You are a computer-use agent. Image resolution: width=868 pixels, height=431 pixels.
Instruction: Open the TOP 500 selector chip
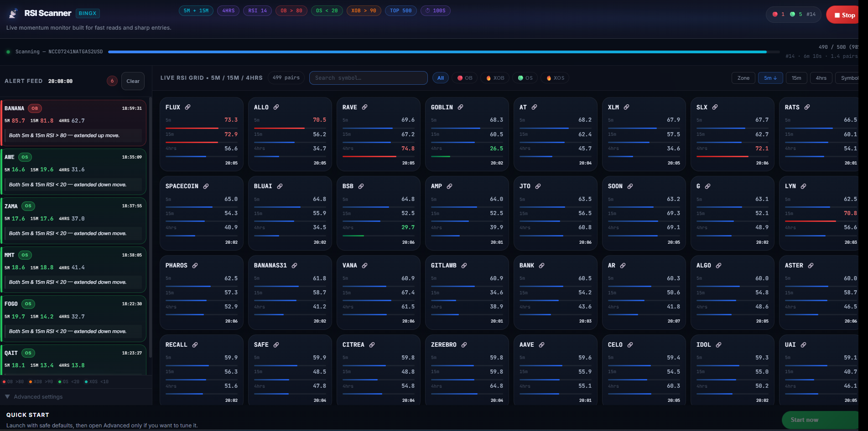click(401, 10)
